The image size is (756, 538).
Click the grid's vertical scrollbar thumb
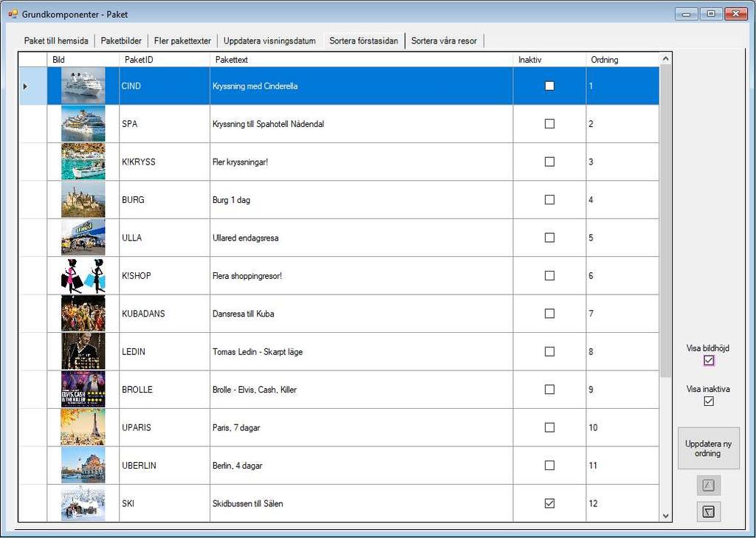click(665, 221)
